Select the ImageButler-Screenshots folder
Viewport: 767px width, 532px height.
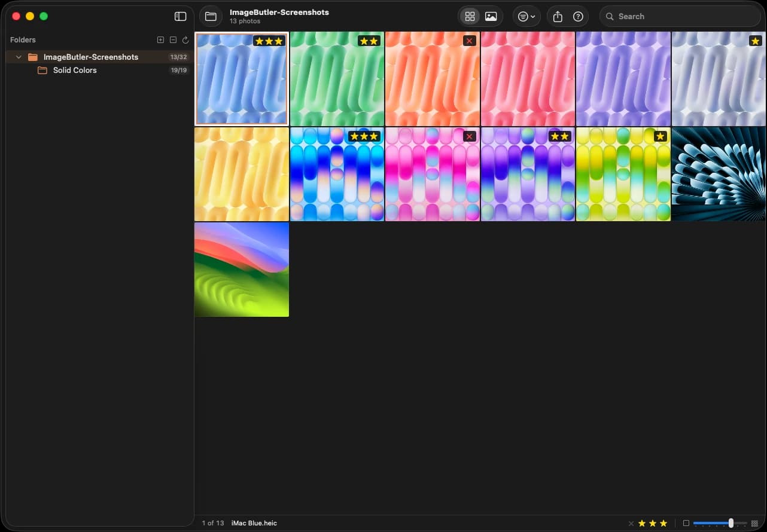[x=99, y=57]
